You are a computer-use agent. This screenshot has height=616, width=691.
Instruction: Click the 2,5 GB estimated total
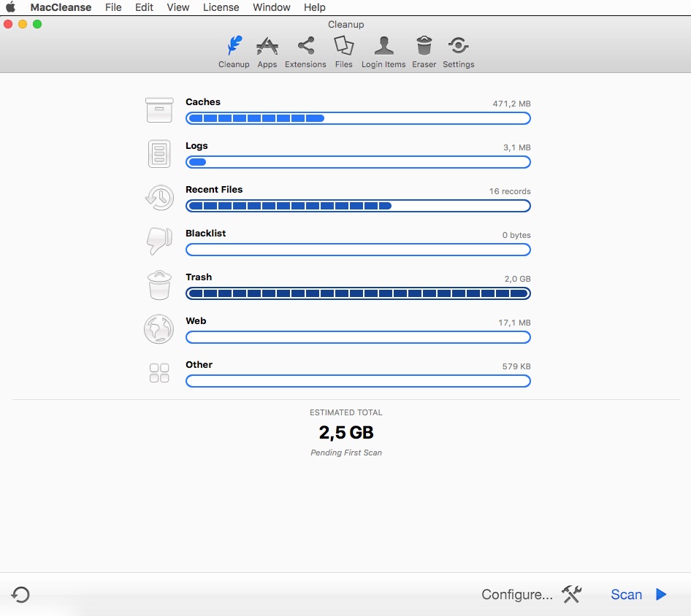346,432
